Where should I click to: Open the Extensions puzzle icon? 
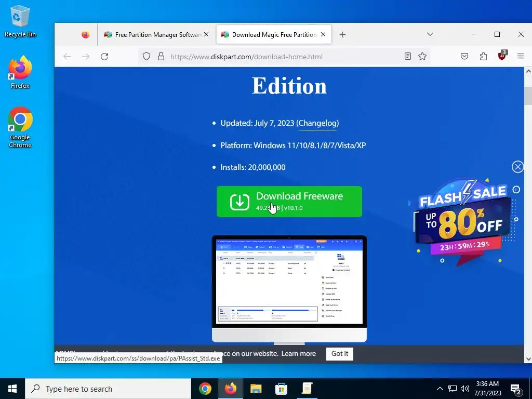(x=484, y=56)
